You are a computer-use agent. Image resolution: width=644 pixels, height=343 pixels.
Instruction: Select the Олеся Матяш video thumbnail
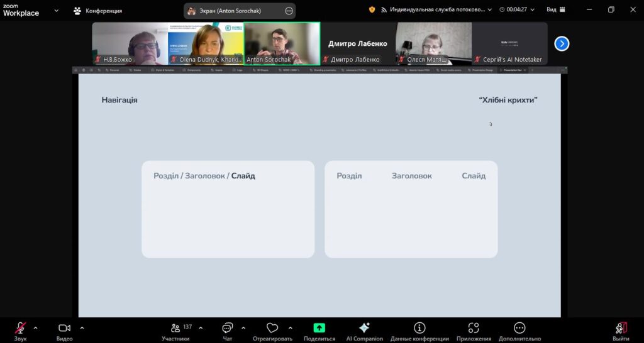(434, 43)
